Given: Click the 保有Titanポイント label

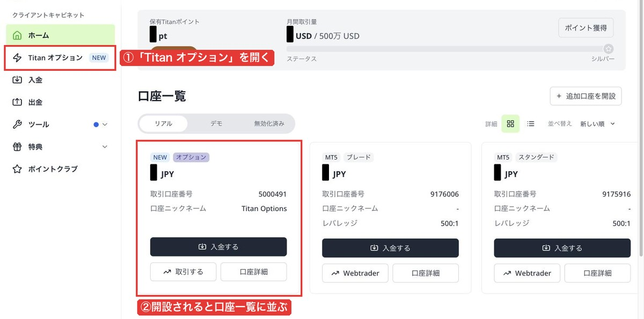Looking at the screenshot, I should point(175,22).
